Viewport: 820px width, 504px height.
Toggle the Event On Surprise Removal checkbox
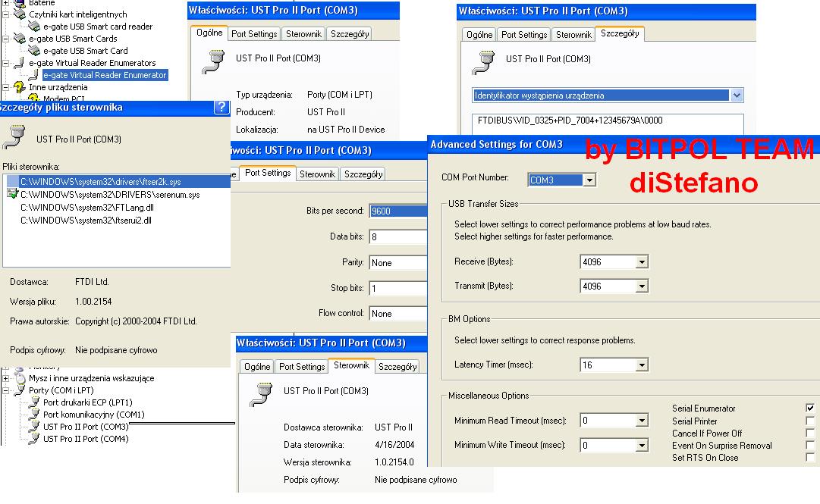click(810, 445)
